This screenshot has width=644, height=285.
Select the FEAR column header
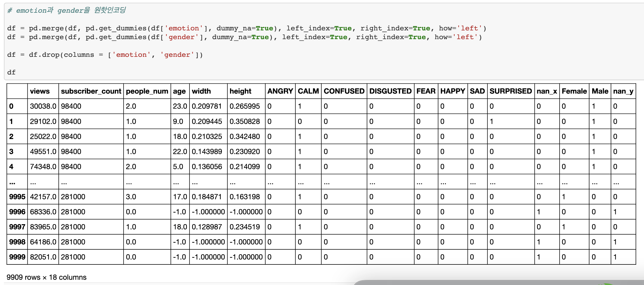426,91
